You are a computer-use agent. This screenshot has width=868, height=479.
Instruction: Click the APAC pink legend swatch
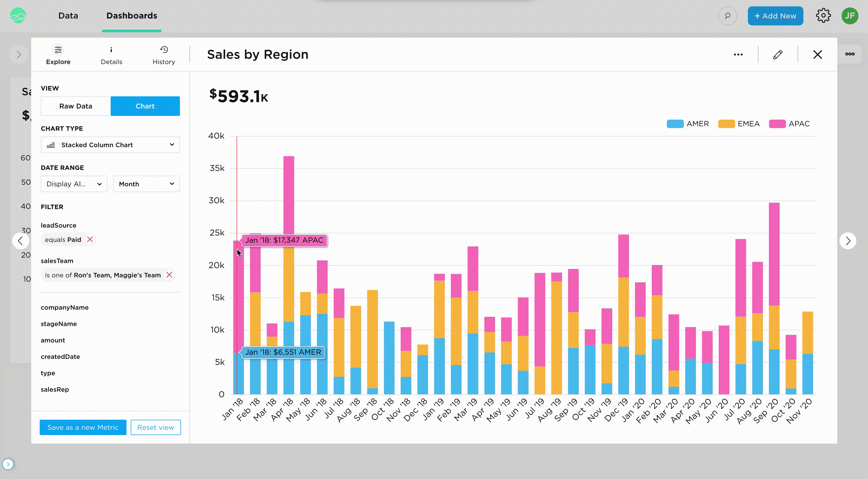(x=777, y=124)
